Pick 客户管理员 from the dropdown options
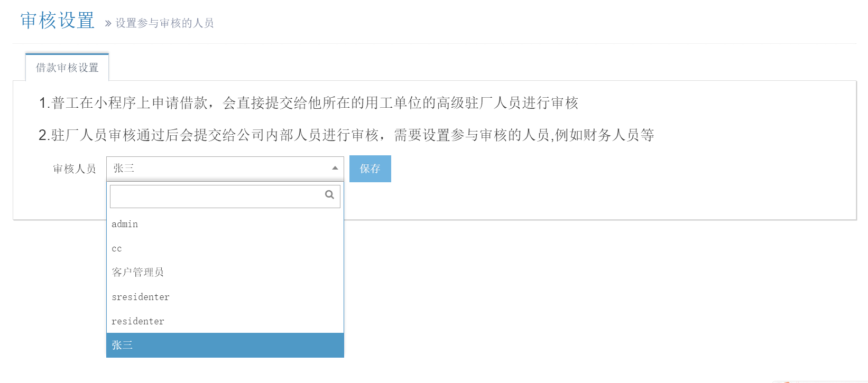Image resolution: width=868 pixels, height=383 pixels. point(225,273)
